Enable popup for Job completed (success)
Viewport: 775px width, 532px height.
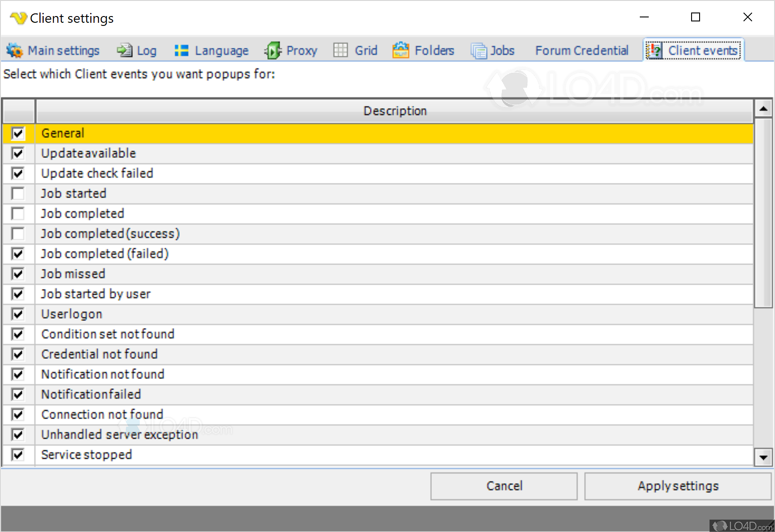[x=18, y=234]
